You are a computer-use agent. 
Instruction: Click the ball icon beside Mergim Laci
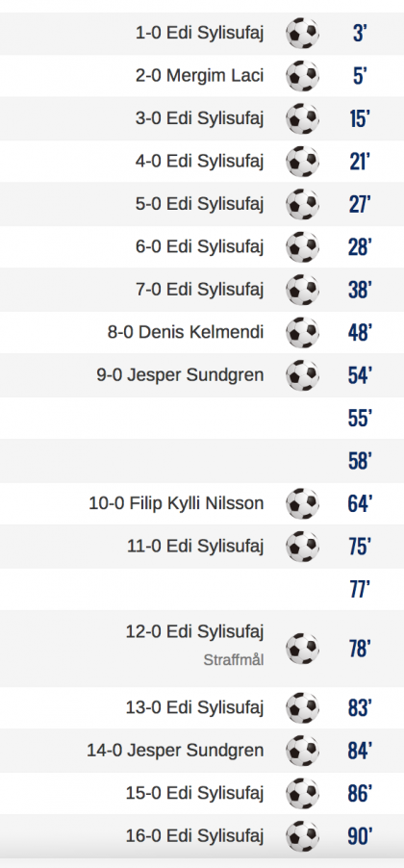click(x=302, y=76)
